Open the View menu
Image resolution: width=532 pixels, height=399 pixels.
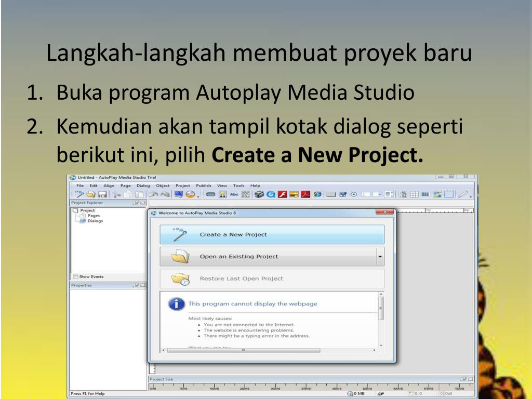tap(222, 185)
